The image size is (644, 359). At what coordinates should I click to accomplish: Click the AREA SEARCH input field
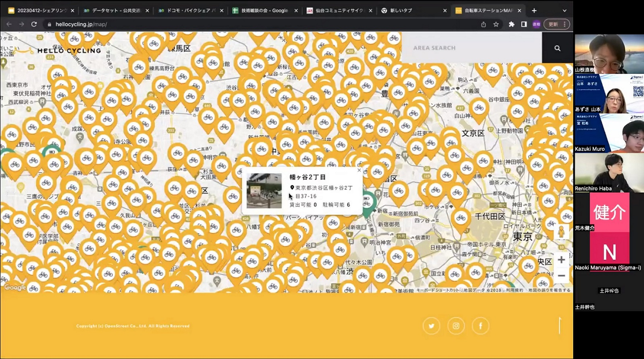click(472, 47)
